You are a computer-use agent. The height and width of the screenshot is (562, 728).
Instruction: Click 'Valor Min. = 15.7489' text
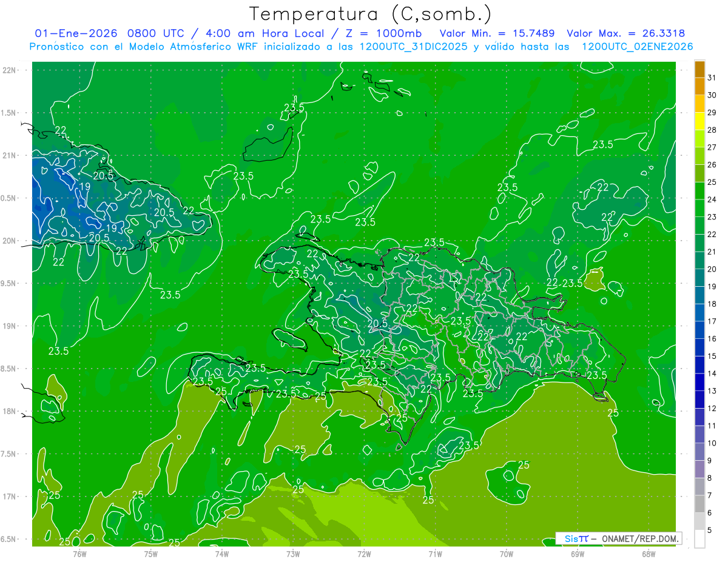click(499, 33)
